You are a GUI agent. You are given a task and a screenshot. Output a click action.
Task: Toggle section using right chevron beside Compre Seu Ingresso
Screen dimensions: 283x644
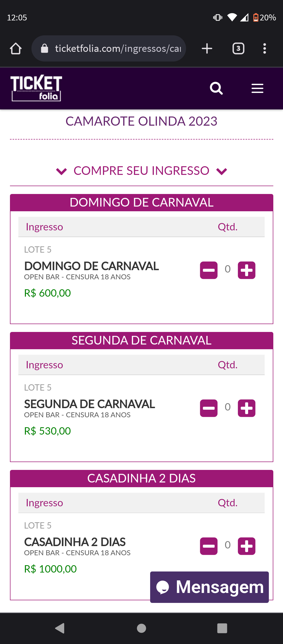(x=222, y=171)
